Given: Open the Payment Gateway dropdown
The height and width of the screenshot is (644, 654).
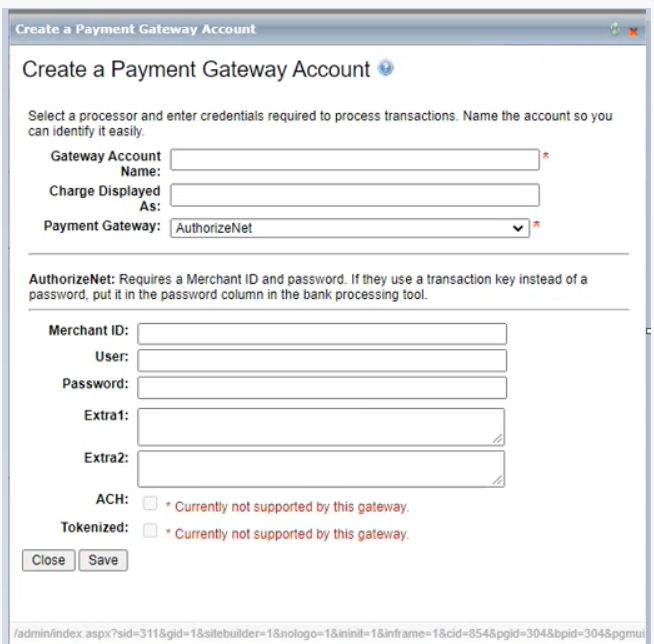Looking at the screenshot, I should point(349,228).
